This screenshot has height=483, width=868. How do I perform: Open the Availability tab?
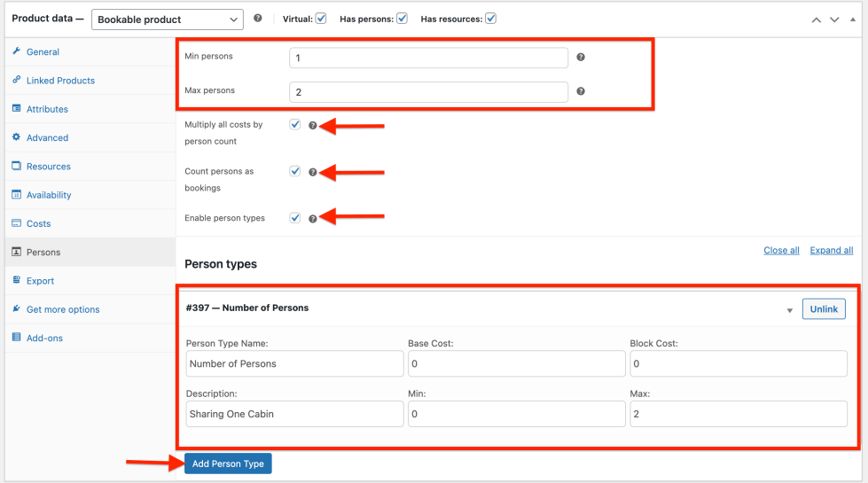click(49, 195)
